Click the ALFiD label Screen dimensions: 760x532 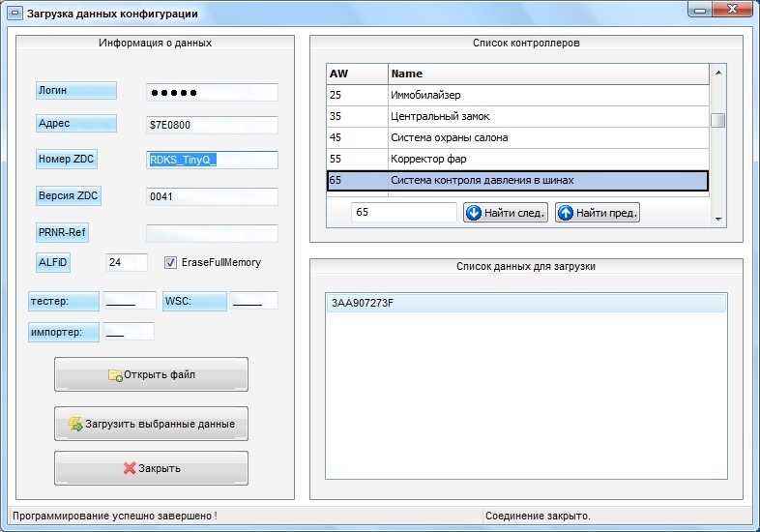tap(53, 262)
